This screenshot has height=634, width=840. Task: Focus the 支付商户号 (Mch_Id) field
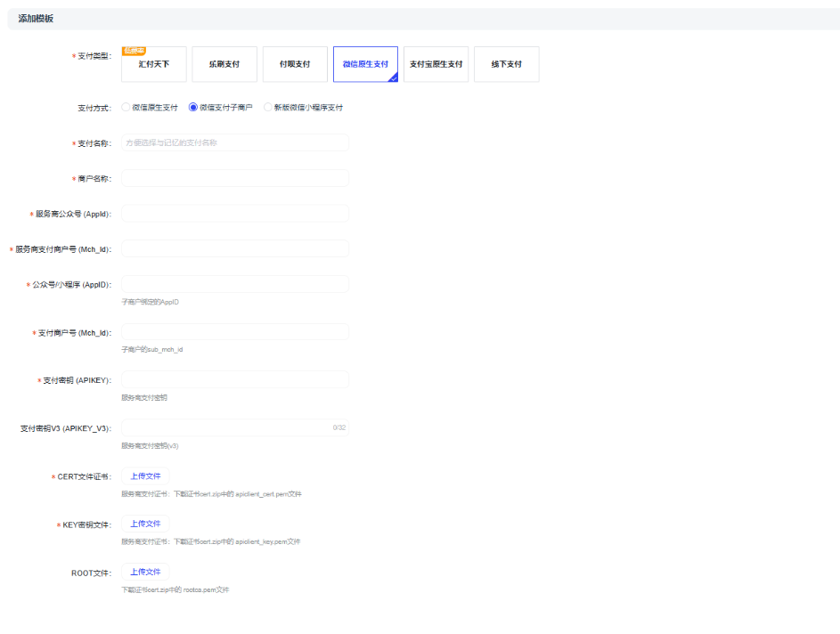coord(234,332)
